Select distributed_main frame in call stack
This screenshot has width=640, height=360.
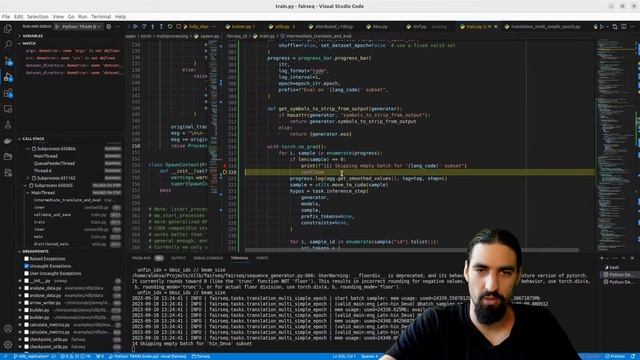[51, 244]
